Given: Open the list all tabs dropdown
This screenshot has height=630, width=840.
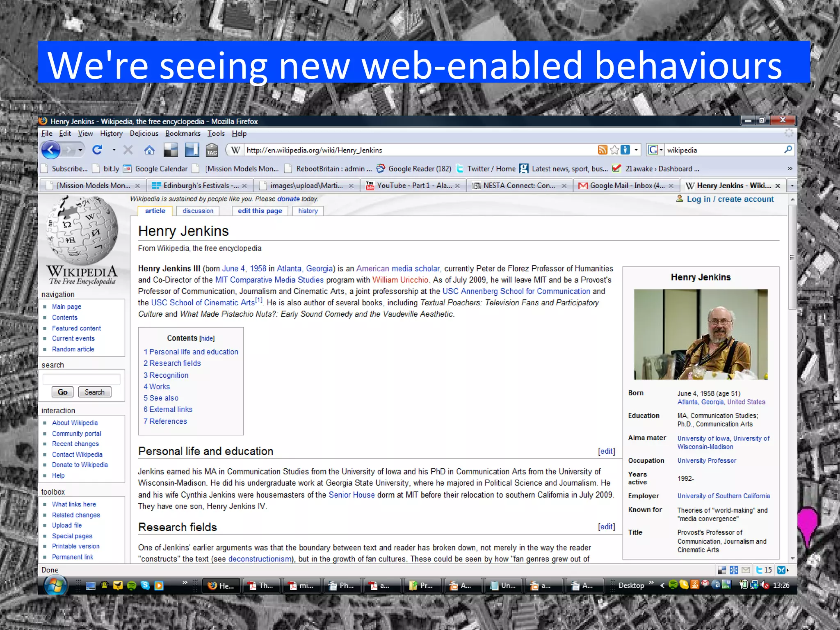Looking at the screenshot, I should (x=792, y=185).
